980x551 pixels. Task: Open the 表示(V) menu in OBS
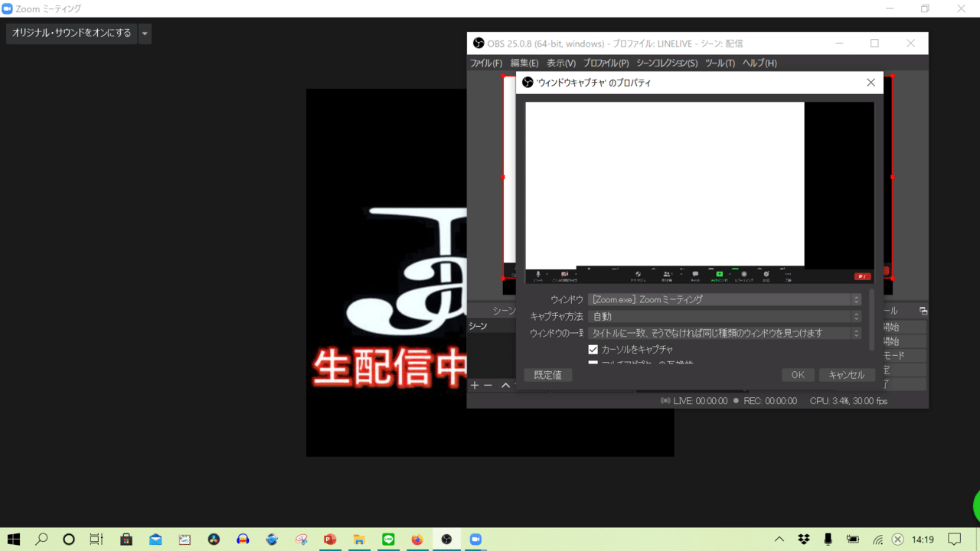coord(561,63)
